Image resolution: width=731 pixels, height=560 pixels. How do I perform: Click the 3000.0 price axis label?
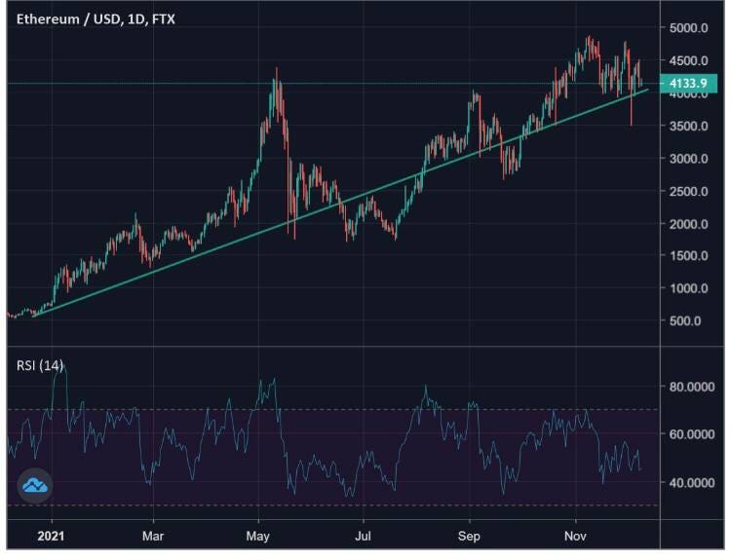tap(688, 159)
